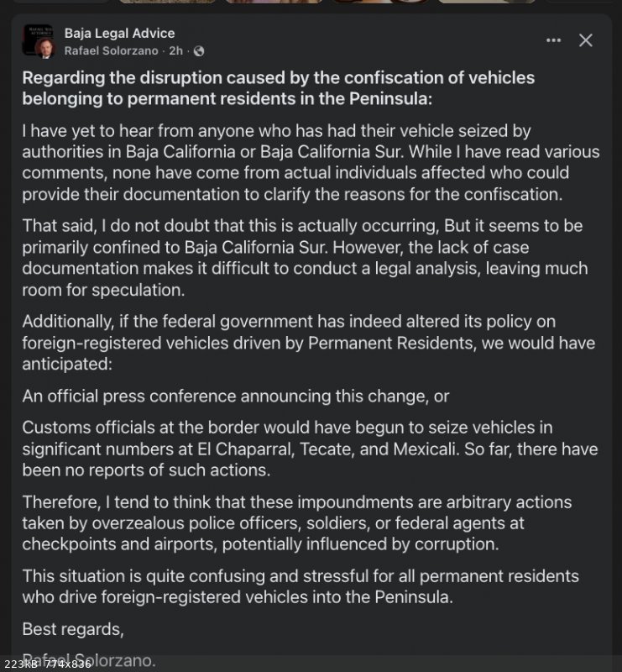Click the "Best regards," closing line
Viewport: 622px width, 672px height.
click(72, 629)
